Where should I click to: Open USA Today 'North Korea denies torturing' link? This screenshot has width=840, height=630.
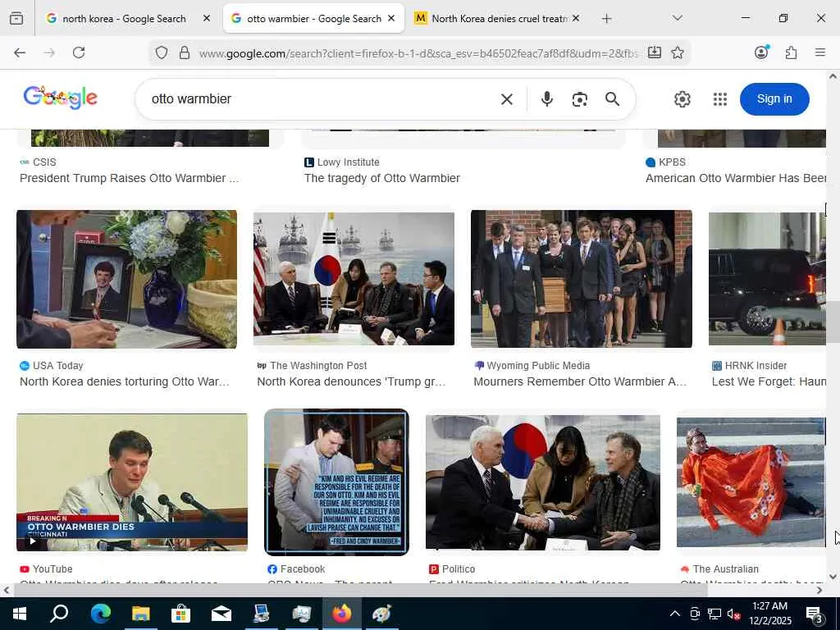(125, 382)
